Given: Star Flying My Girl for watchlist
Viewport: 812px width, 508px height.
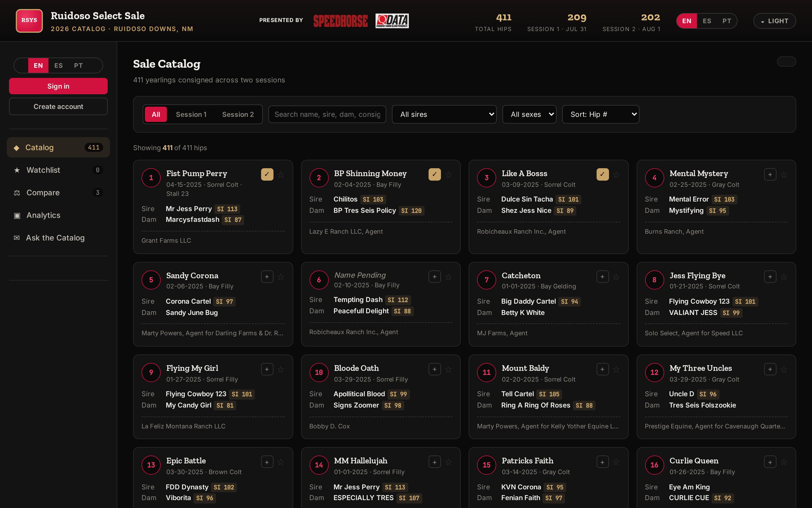Looking at the screenshot, I should [x=281, y=370].
